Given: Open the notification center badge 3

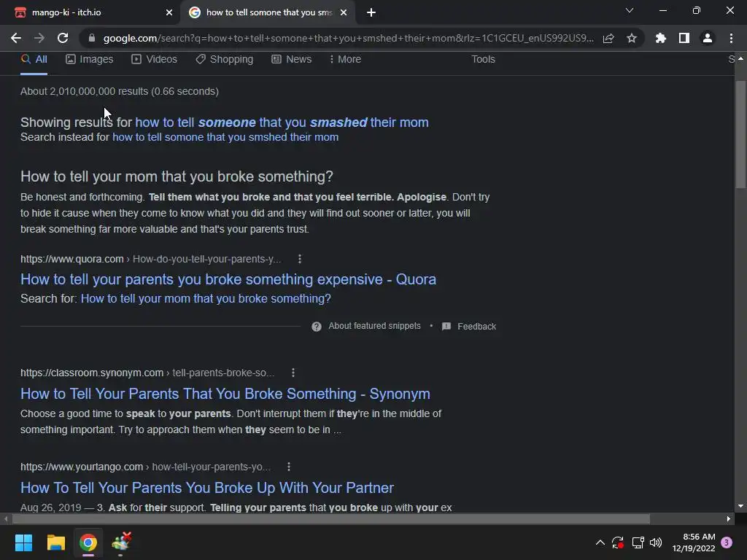Looking at the screenshot, I should point(727,542).
